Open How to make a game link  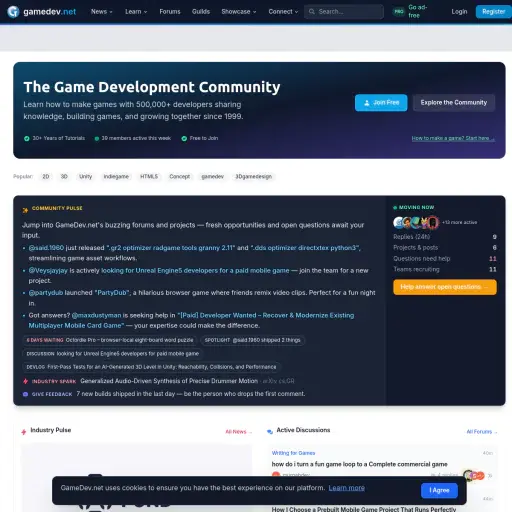point(453,138)
